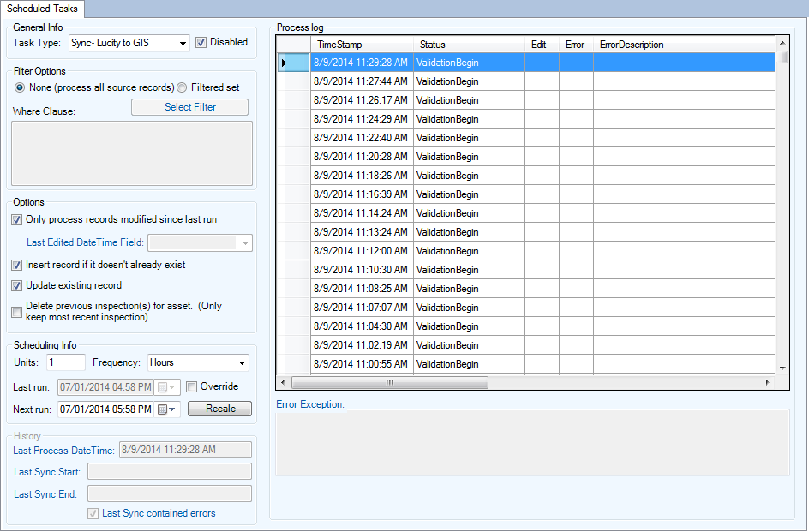The height and width of the screenshot is (532, 809).
Task: Click the Last Sync End field
Action: 170,493
